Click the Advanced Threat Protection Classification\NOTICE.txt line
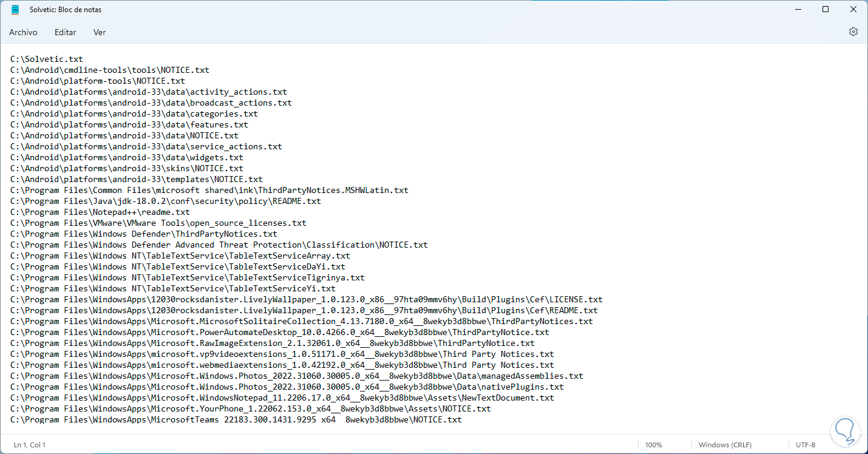This screenshot has width=868, height=454. click(x=219, y=245)
